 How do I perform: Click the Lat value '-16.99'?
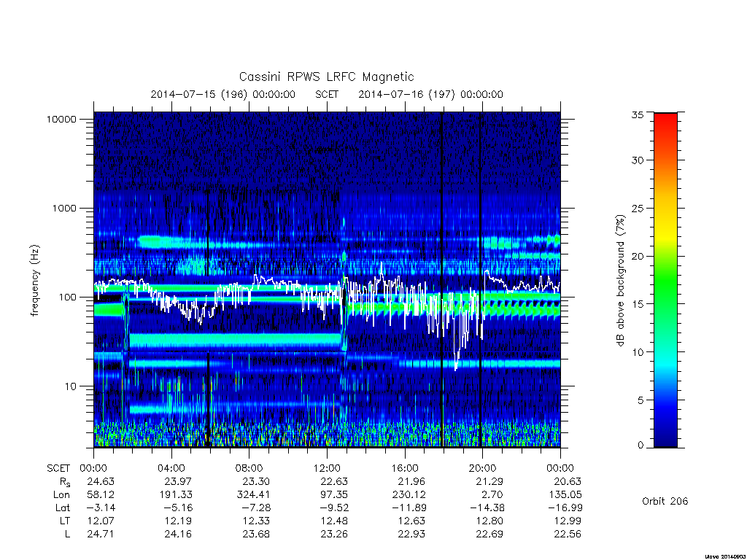[565, 508]
